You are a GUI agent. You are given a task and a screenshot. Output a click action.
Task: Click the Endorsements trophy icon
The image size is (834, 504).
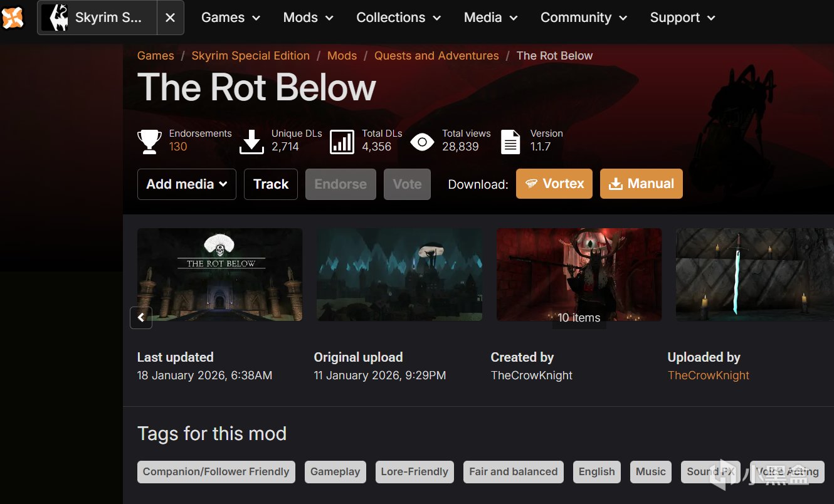pyautogui.click(x=149, y=141)
